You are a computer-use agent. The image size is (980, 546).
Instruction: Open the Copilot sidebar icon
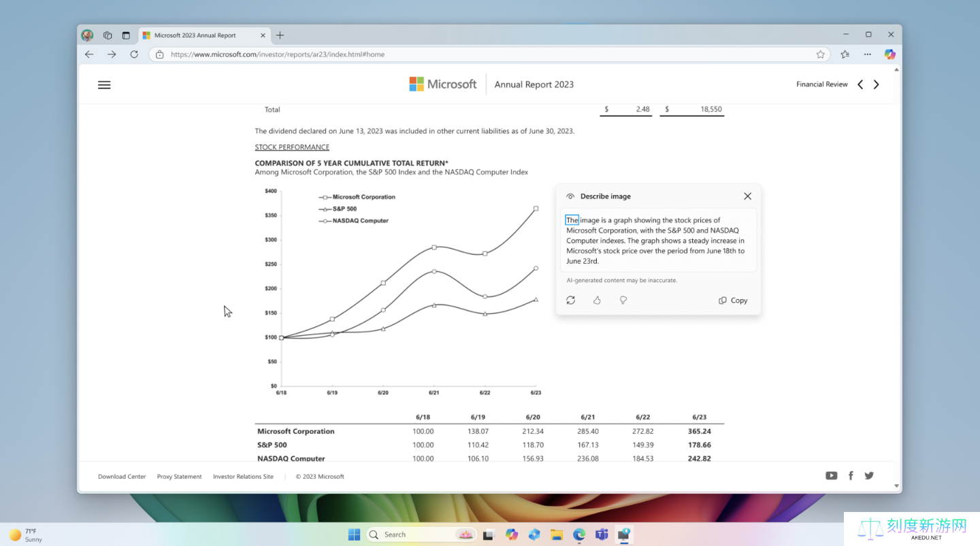(889, 54)
